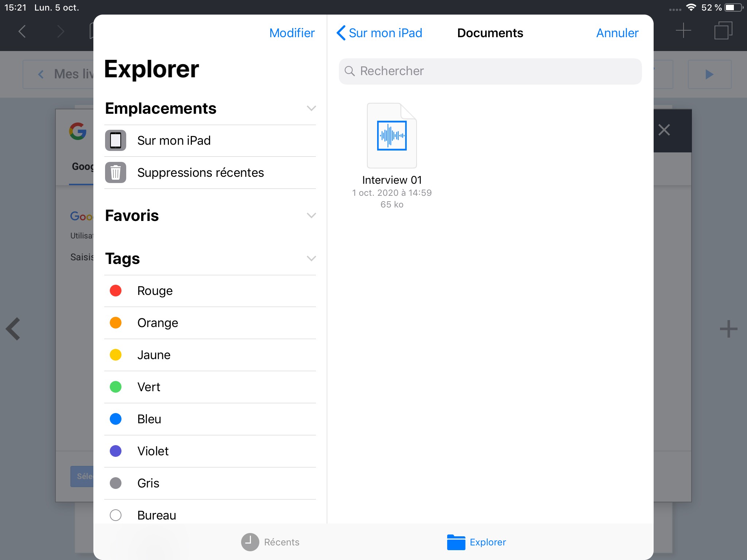Open the Interview 01 audio file
Viewport: 747px width, 560px height.
392,136
